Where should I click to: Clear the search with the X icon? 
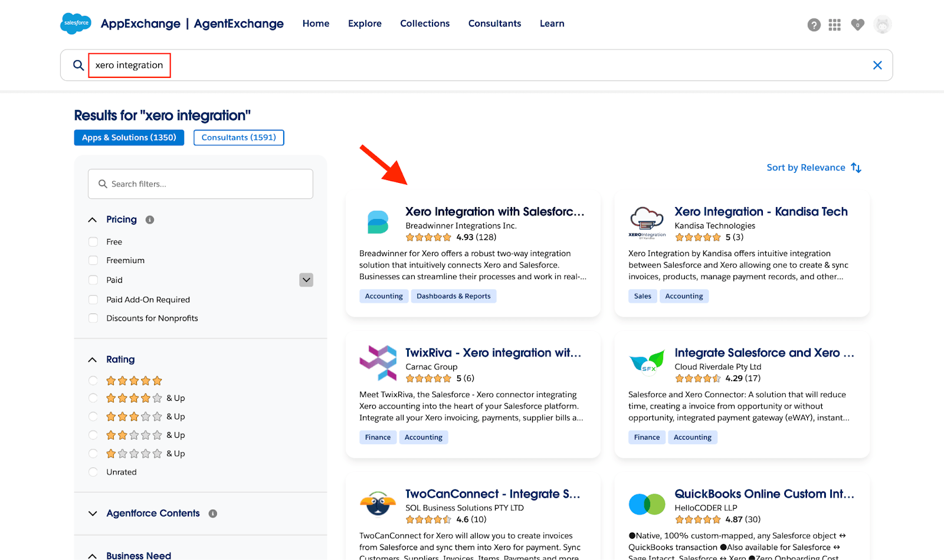coord(877,66)
